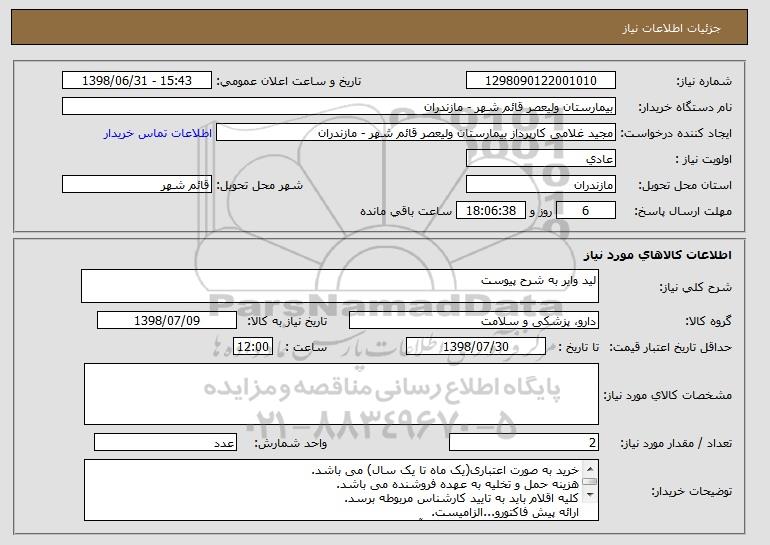Click the request creator field مجید غلامی
770x545 pixels.
point(416,133)
